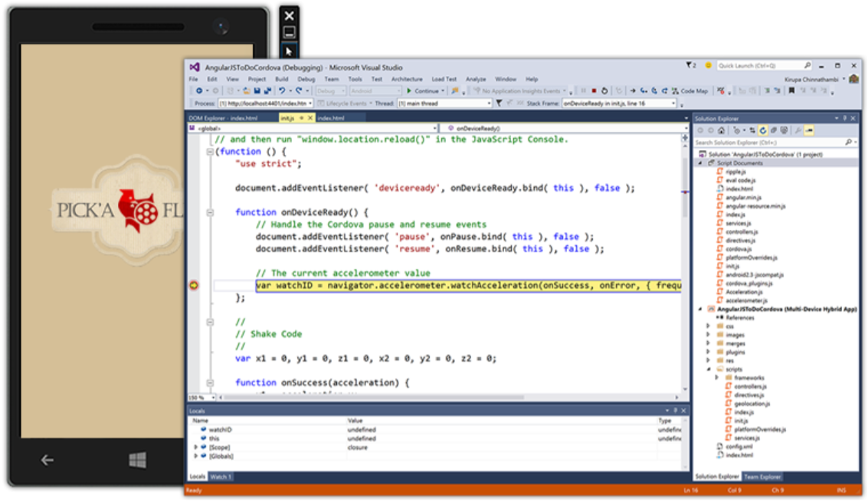Switch to the Team Explorer tab
The image size is (868, 501).
pyautogui.click(x=763, y=476)
